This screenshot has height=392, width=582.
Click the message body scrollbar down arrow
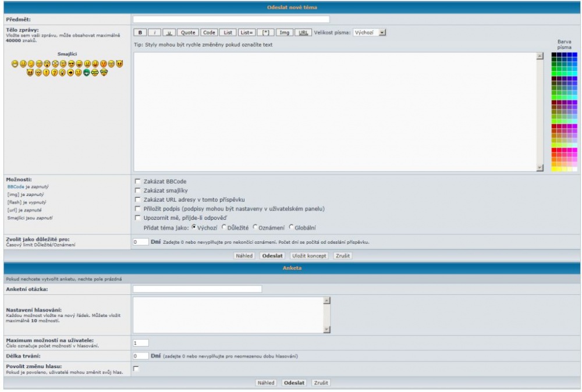(x=540, y=168)
